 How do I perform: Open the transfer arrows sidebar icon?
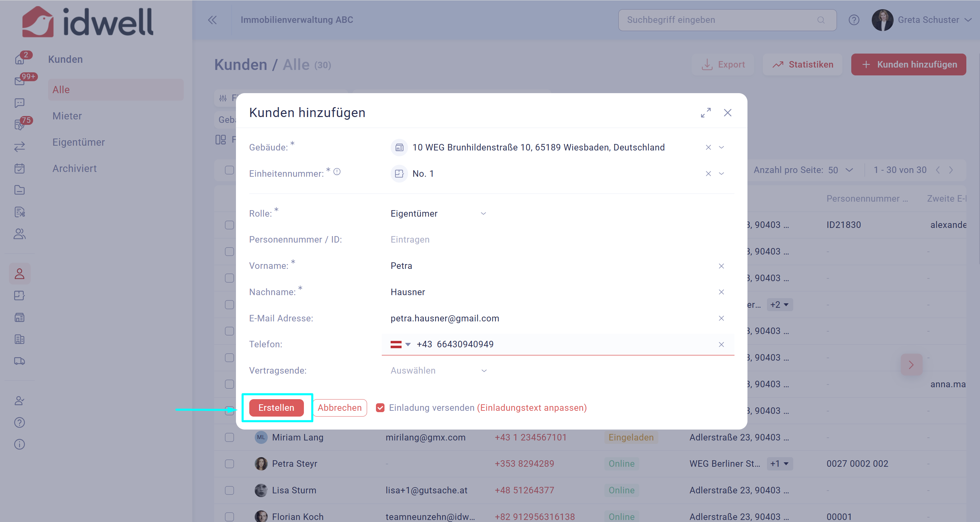tap(20, 146)
